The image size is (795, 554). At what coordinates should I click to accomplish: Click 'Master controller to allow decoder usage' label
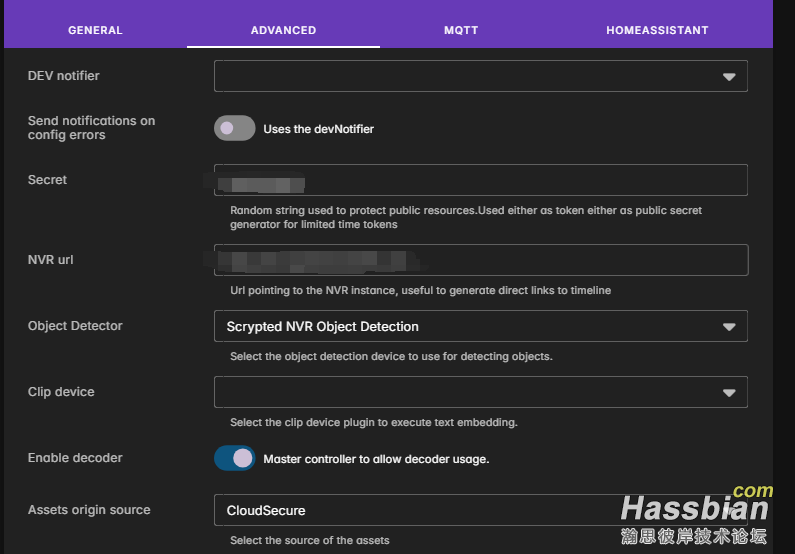[x=376, y=459]
